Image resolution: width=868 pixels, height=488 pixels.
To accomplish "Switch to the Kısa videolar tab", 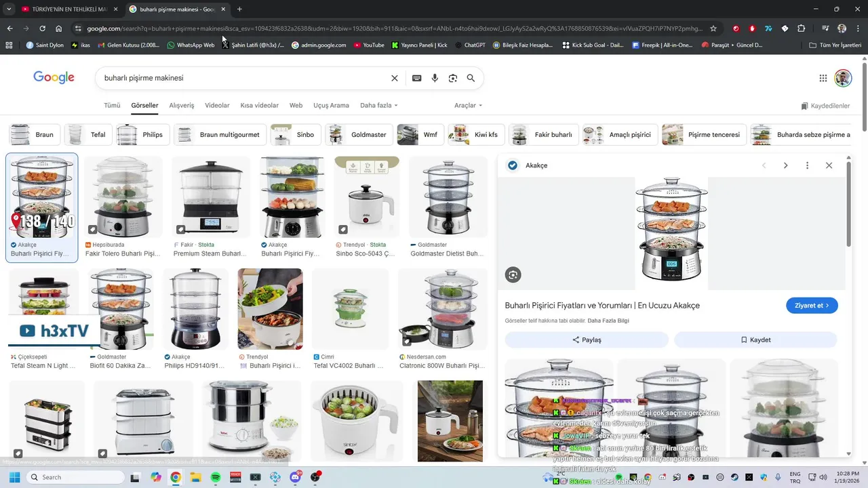I will pos(260,106).
